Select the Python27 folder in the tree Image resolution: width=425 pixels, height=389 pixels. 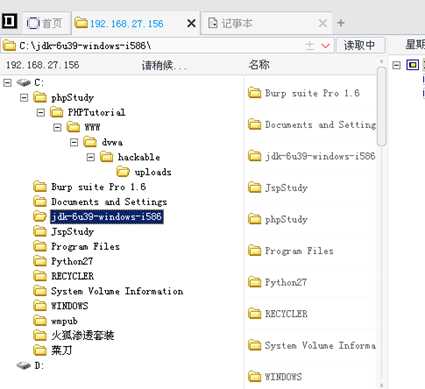pos(63,261)
